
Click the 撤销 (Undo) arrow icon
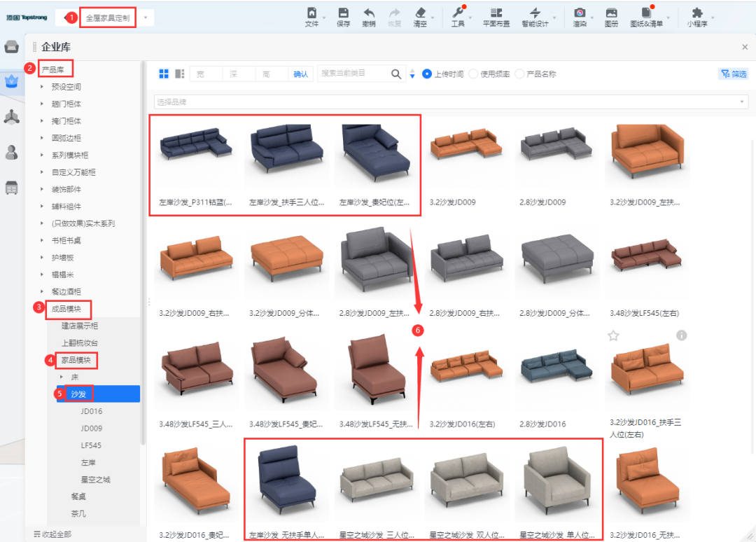pos(369,13)
